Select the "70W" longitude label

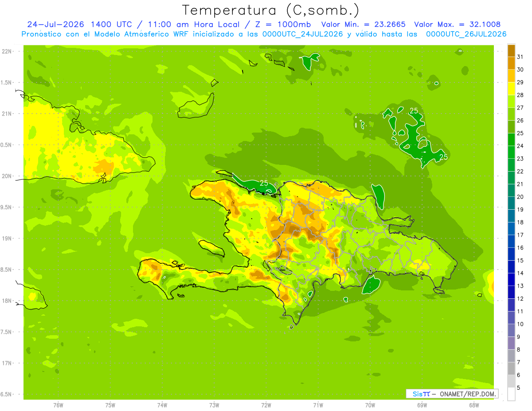(x=370, y=405)
